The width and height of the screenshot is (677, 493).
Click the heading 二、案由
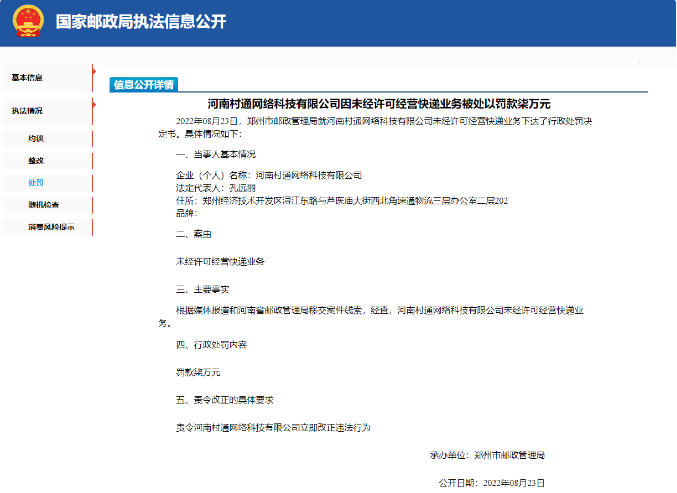[194, 234]
